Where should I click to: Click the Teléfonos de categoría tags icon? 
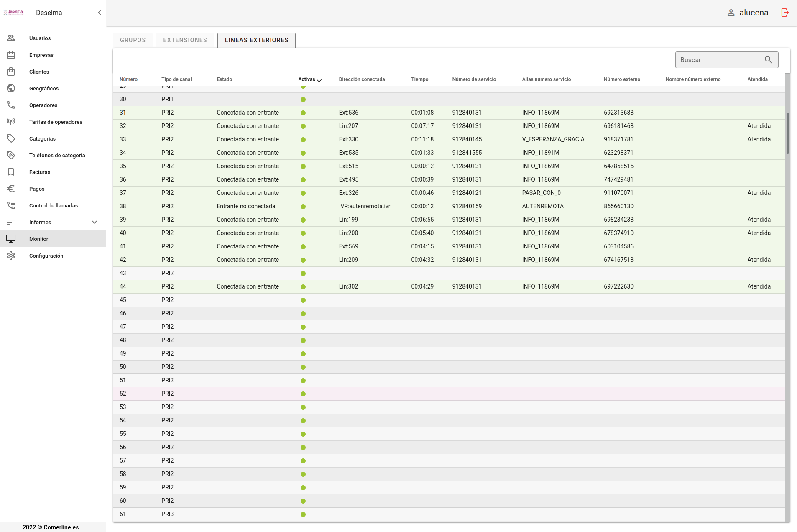pos(11,155)
